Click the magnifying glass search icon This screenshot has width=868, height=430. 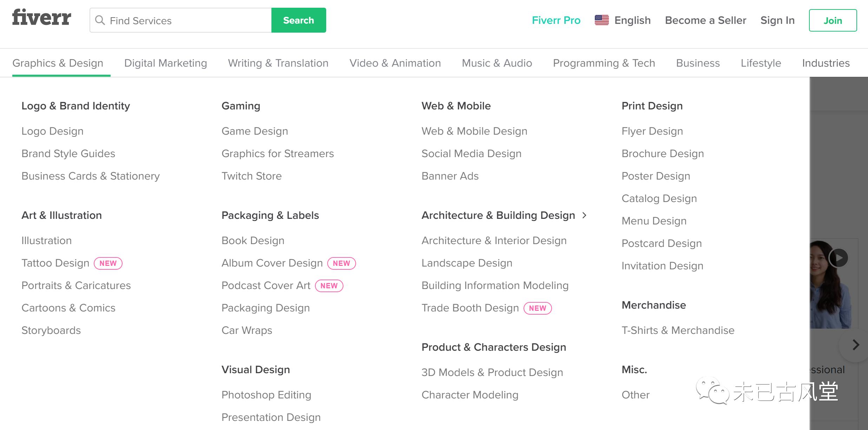click(100, 20)
